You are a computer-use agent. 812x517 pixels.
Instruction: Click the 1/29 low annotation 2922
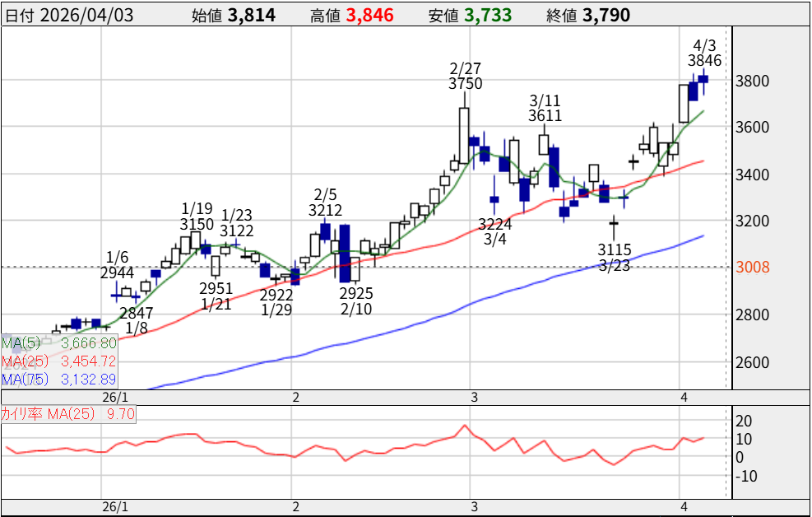[277, 295]
